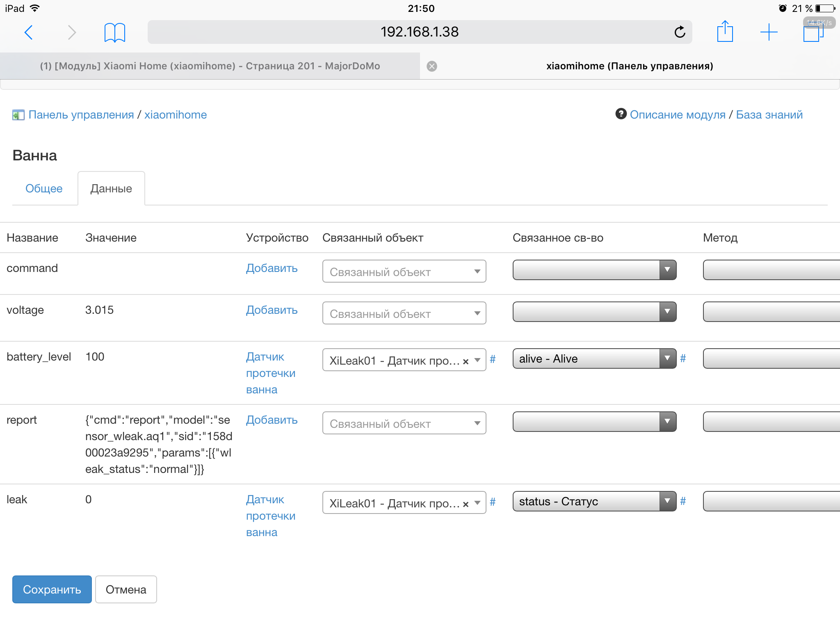The width and height of the screenshot is (840, 630).
Task: Clear linked object in battery_level row
Action: (x=466, y=361)
